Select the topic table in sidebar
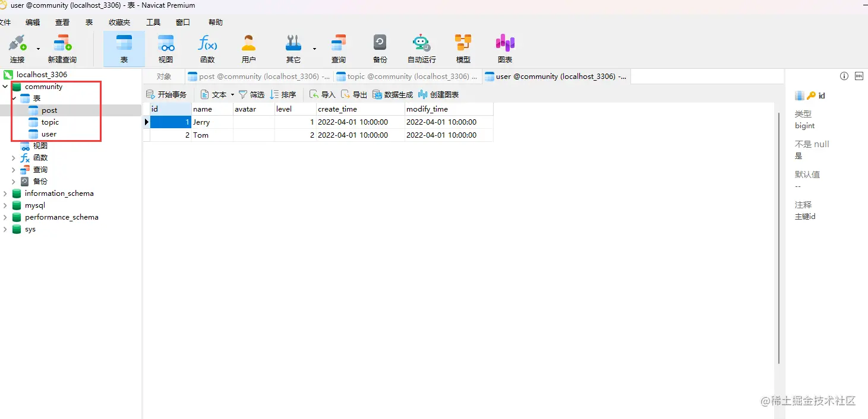868x419 pixels. tap(49, 122)
